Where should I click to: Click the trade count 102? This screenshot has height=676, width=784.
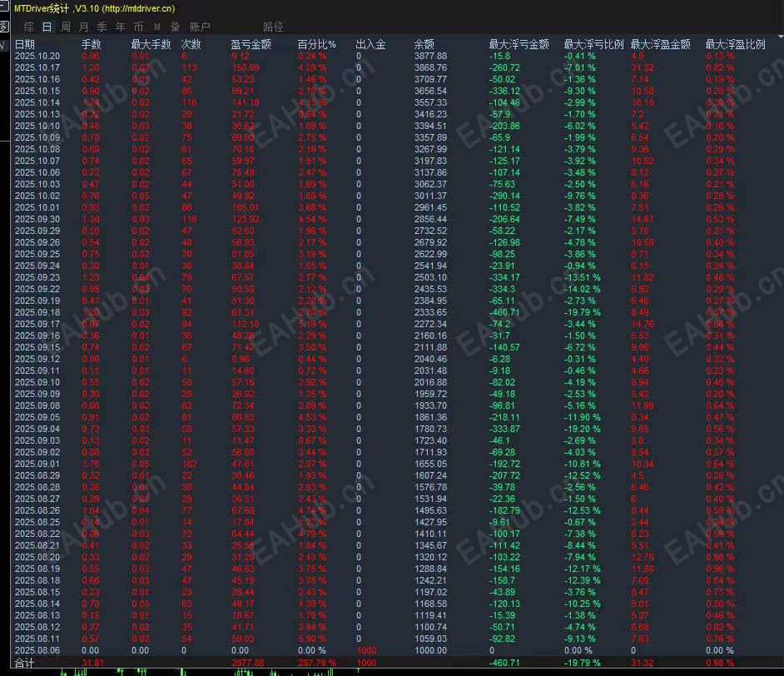point(189,464)
